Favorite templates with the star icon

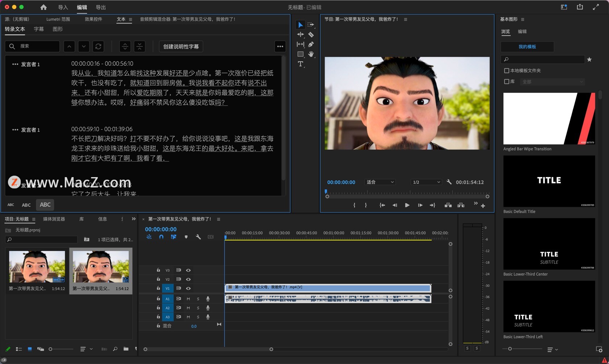pos(589,59)
